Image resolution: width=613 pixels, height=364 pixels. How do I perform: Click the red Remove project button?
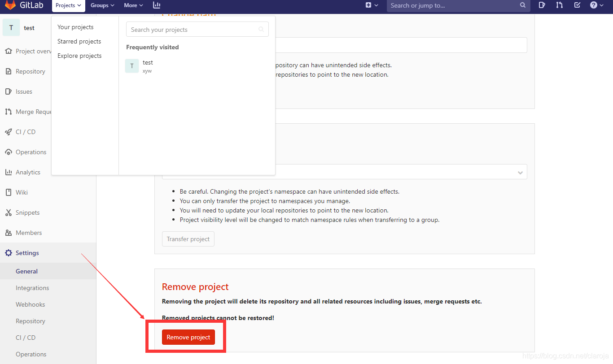(188, 337)
